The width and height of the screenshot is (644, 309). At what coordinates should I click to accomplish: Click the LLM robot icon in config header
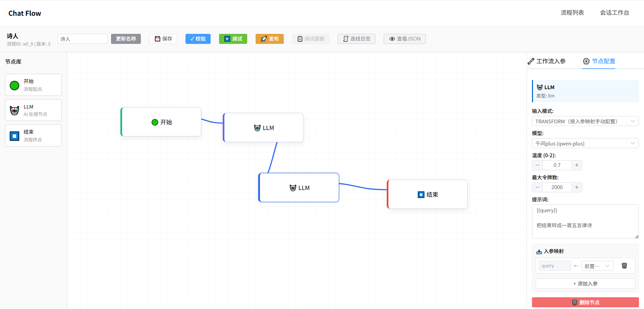click(540, 87)
